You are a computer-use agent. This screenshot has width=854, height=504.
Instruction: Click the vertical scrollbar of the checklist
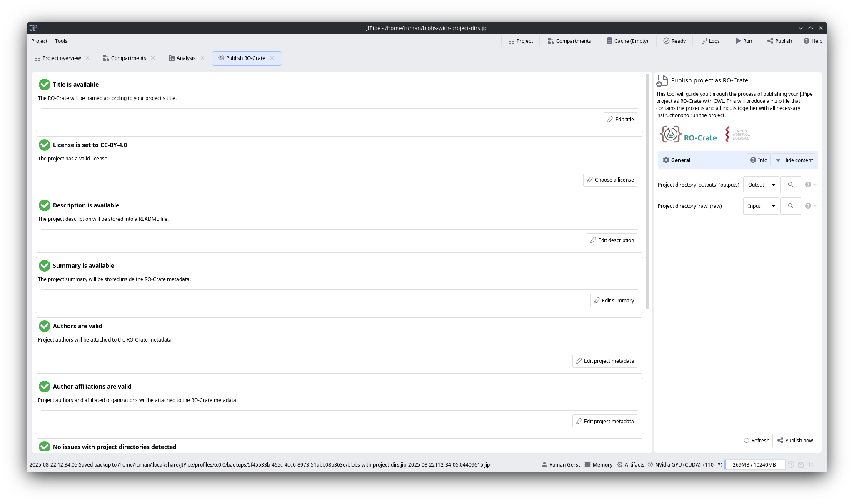point(647,192)
